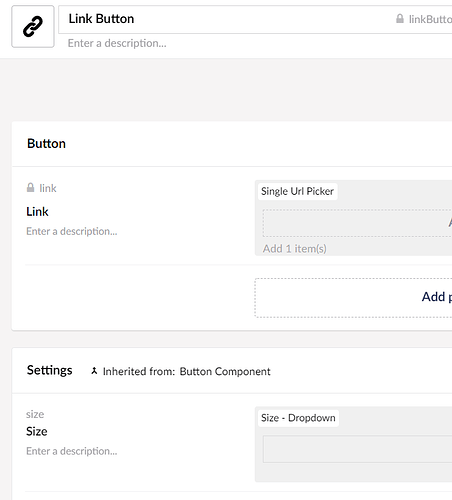The image size is (452, 500).
Task: Click the link property alias text
Action: click(x=48, y=188)
